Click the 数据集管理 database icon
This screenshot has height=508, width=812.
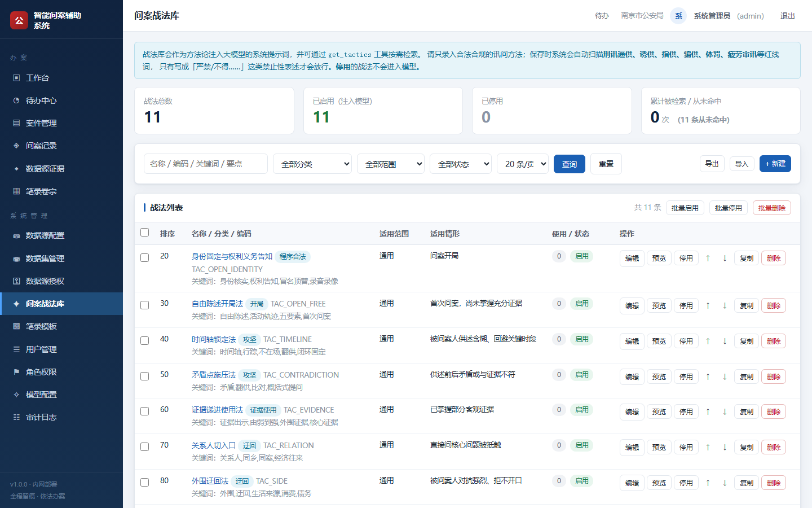(x=16, y=259)
